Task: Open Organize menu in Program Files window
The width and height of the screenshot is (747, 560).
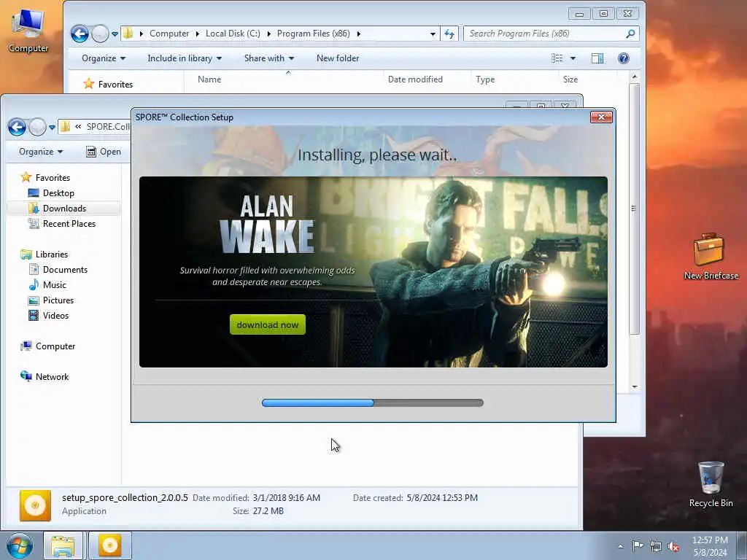Action: tap(104, 58)
